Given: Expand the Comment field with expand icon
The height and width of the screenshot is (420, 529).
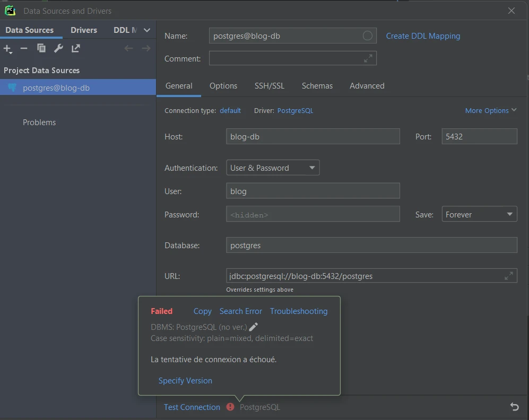Looking at the screenshot, I should (368, 59).
